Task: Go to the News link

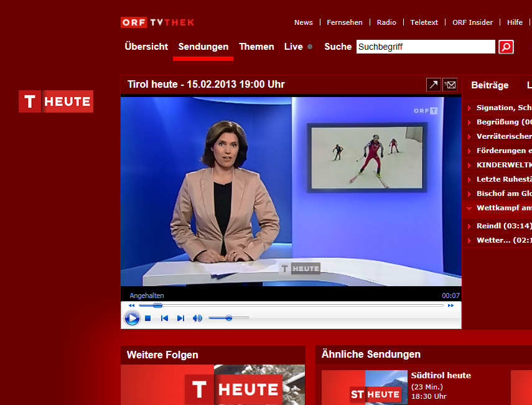Action: click(x=303, y=22)
